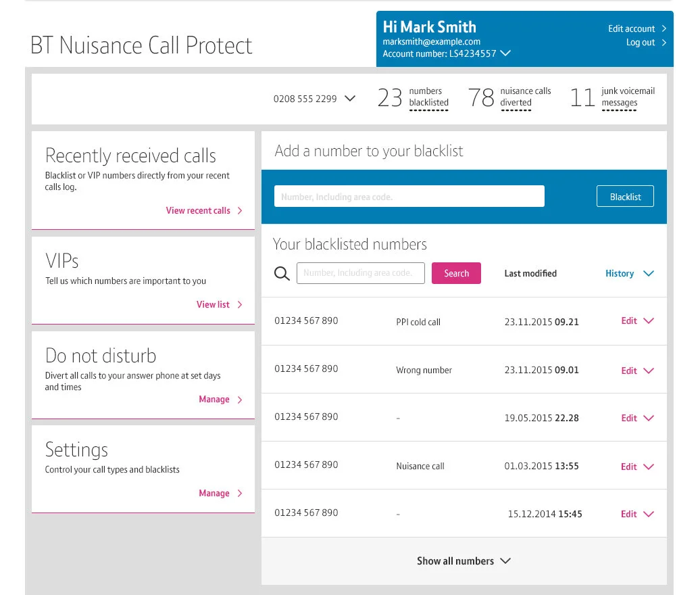Click the Log out link
Image resolution: width=700 pixels, height=595 pixels.
[x=640, y=43]
